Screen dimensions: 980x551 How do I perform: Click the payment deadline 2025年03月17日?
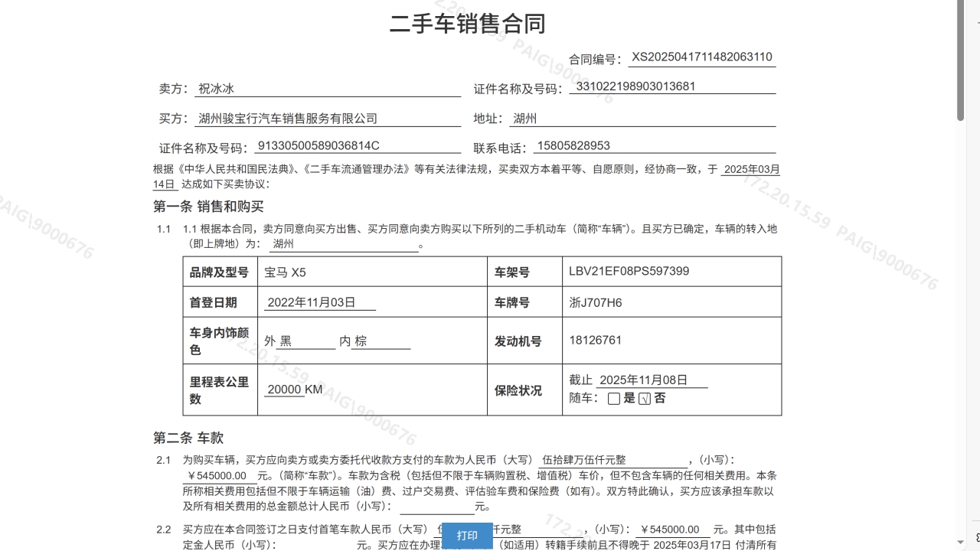click(693, 545)
